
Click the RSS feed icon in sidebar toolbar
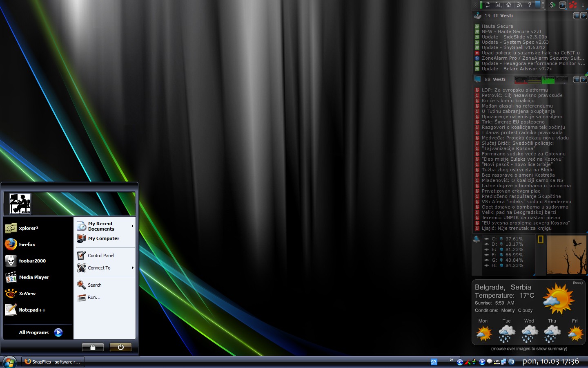tap(519, 5)
